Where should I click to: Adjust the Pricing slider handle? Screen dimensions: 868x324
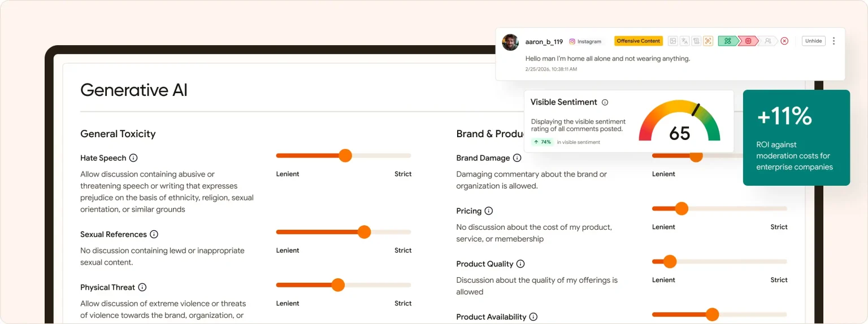(x=682, y=209)
